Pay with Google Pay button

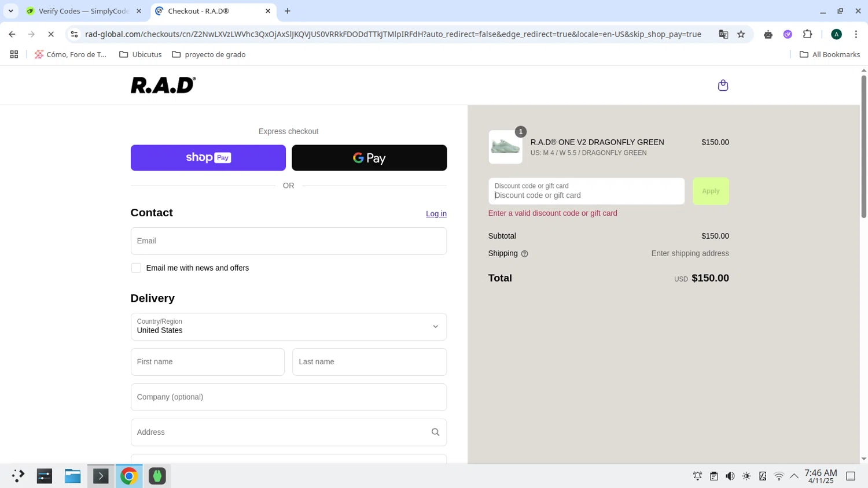coord(369,158)
